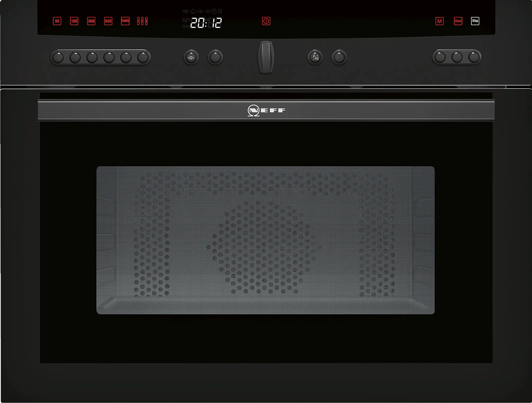Select the 90 watt power indicator

(57, 21)
